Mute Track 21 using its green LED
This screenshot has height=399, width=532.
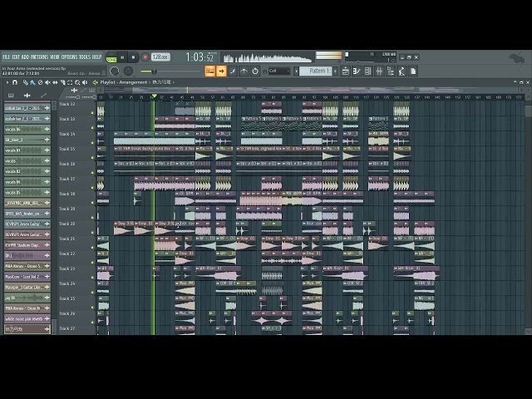[92, 248]
